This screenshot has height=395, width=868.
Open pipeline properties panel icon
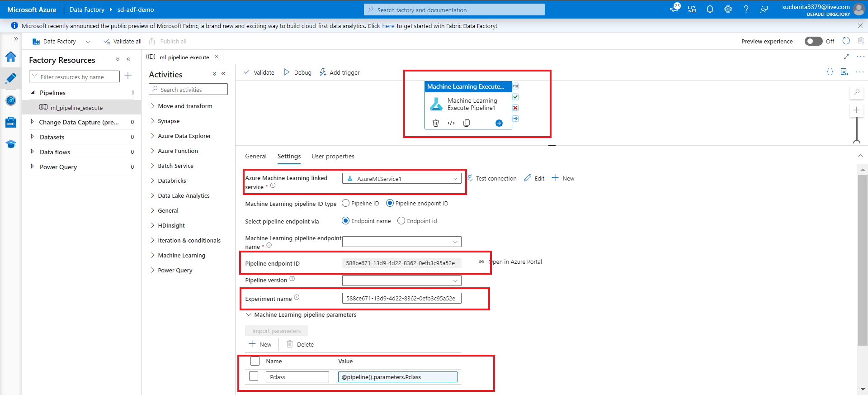pyautogui.click(x=844, y=72)
